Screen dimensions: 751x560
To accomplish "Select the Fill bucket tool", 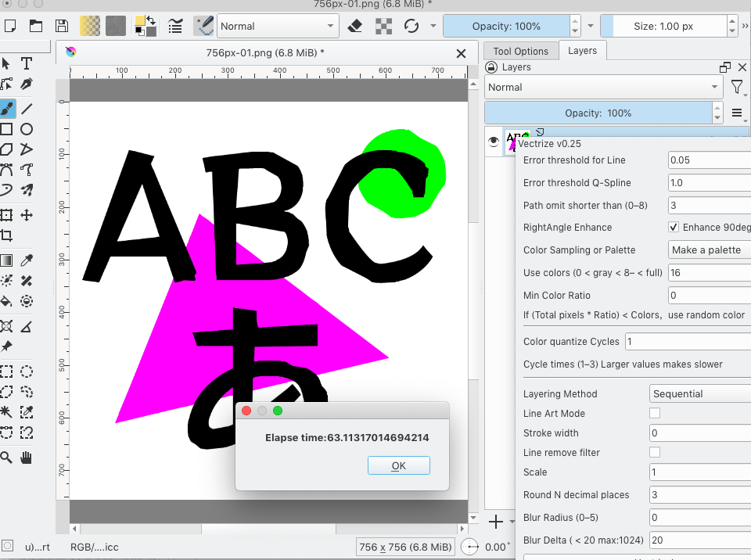I will pos(6,301).
